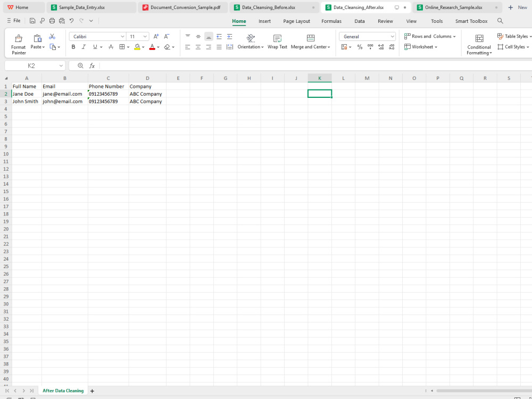Undo the last action
The width and height of the screenshot is (532, 399).
pyautogui.click(x=72, y=21)
